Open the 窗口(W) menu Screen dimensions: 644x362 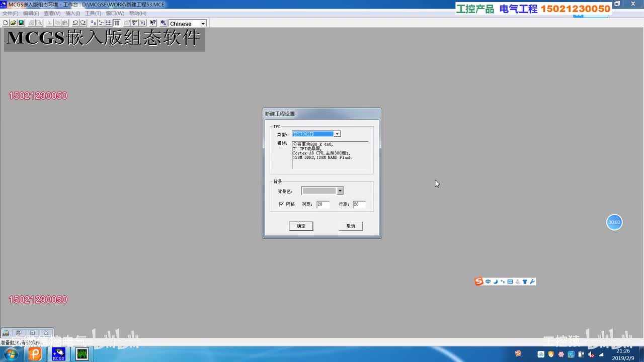(115, 13)
